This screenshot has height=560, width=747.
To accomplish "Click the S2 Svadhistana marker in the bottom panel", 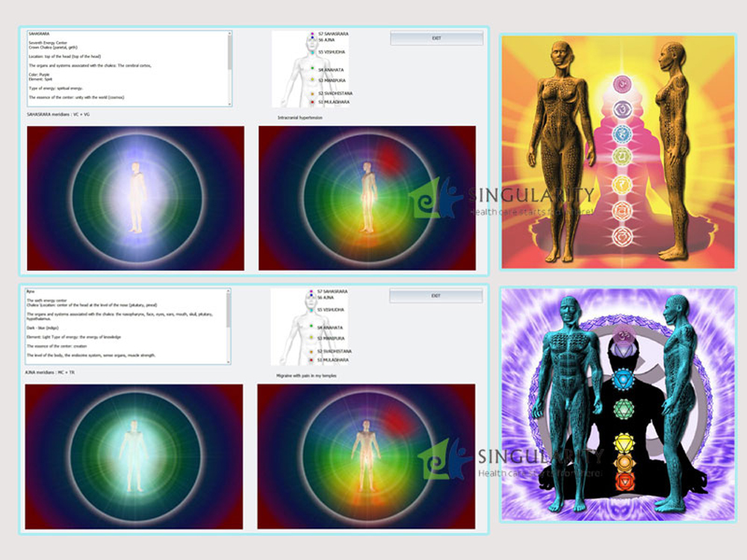I will [311, 351].
